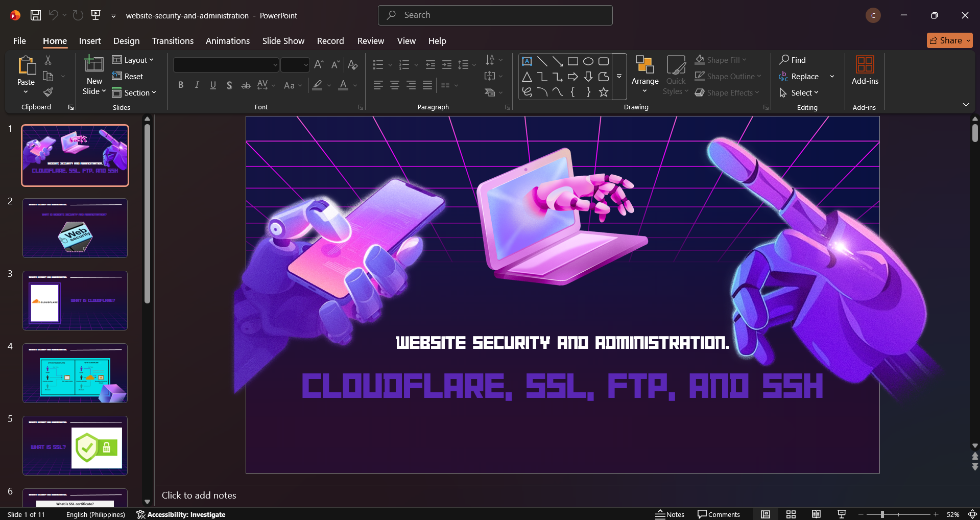This screenshot has width=980, height=520.
Task: Open the Select dropdown in Editing
Action: [799, 92]
